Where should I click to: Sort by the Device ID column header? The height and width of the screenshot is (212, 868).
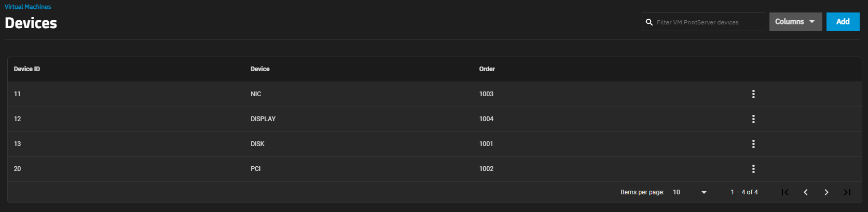[x=27, y=69]
